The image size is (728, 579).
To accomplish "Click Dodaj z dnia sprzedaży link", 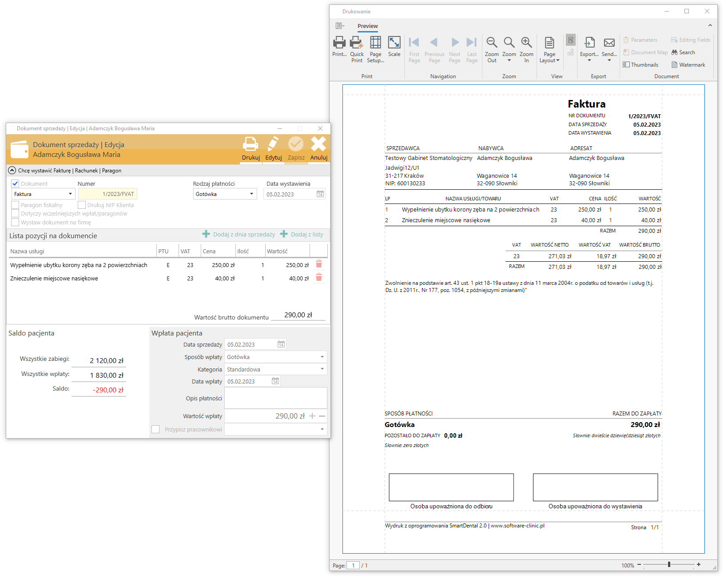I will [239, 234].
